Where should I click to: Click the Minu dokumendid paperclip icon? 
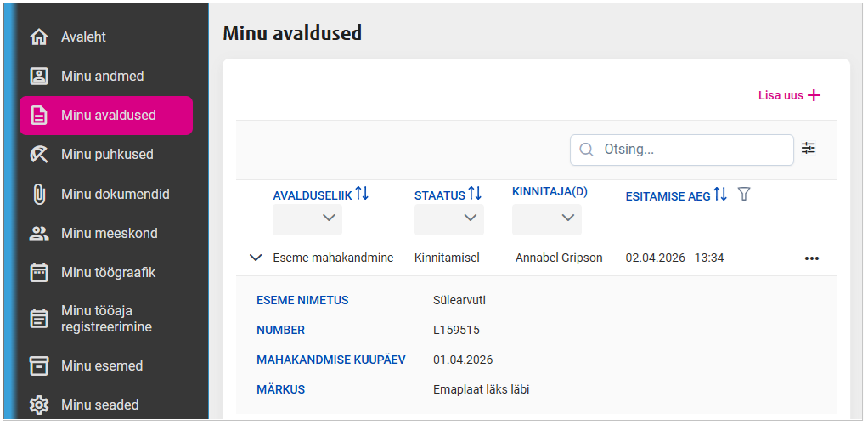click(39, 194)
